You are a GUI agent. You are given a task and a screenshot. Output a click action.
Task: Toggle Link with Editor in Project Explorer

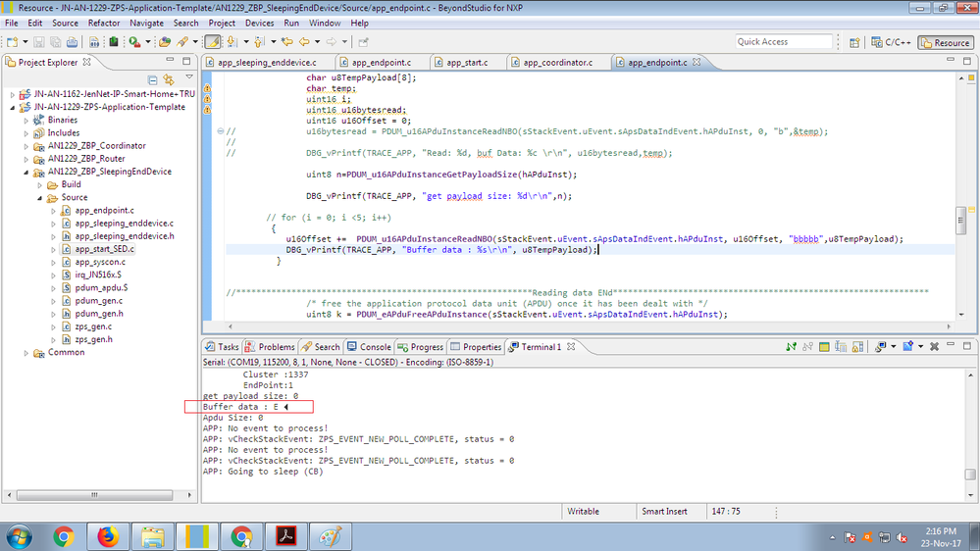click(169, 80)
